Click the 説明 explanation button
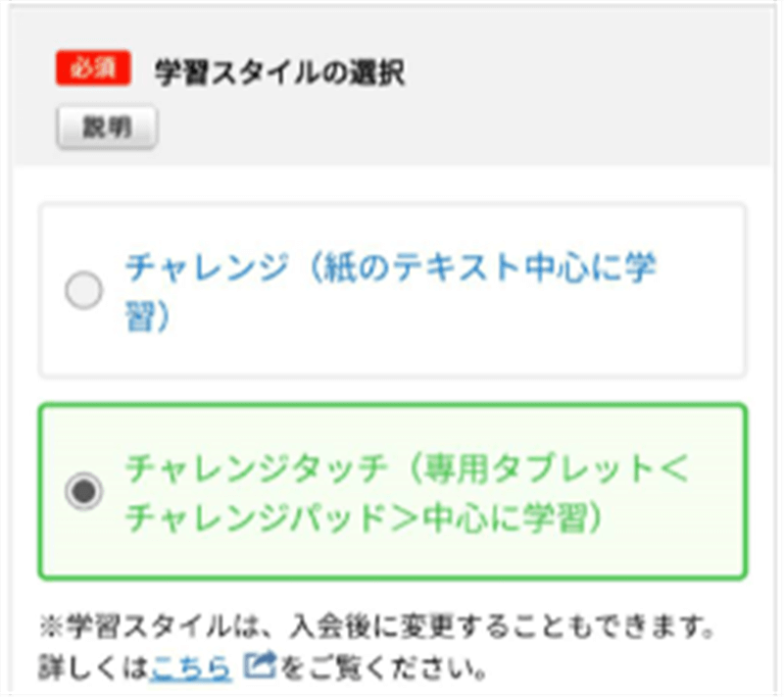 click(x=107, y=127)
